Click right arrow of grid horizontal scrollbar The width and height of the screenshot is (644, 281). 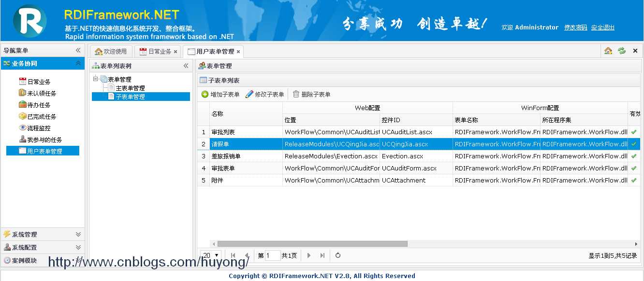point(636,244)
